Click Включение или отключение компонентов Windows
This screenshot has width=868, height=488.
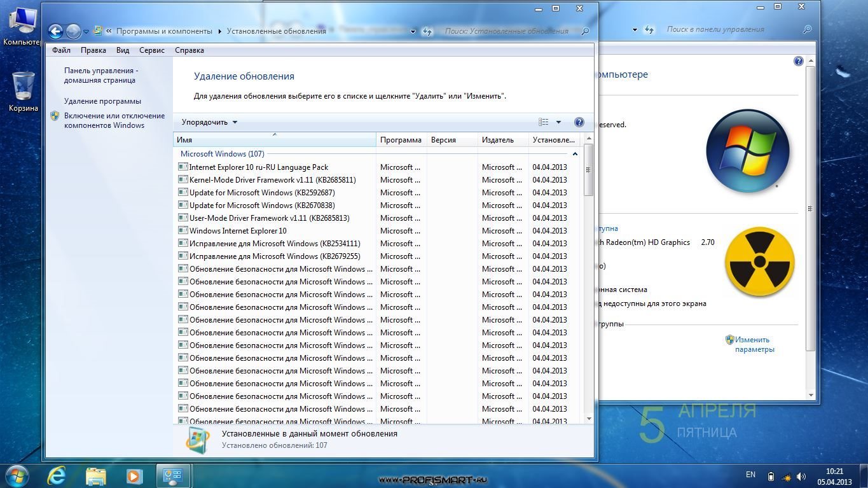(x=114, y=120)
